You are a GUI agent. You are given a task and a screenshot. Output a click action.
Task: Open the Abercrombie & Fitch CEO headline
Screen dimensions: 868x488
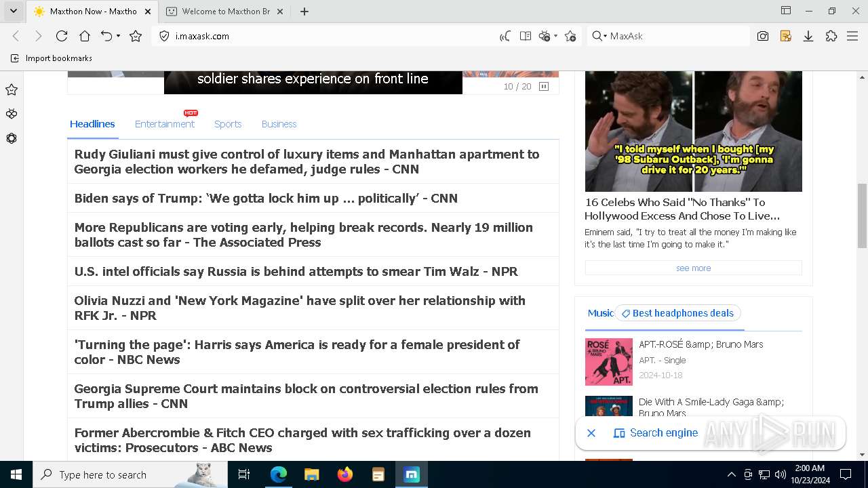tap(302, 440)
